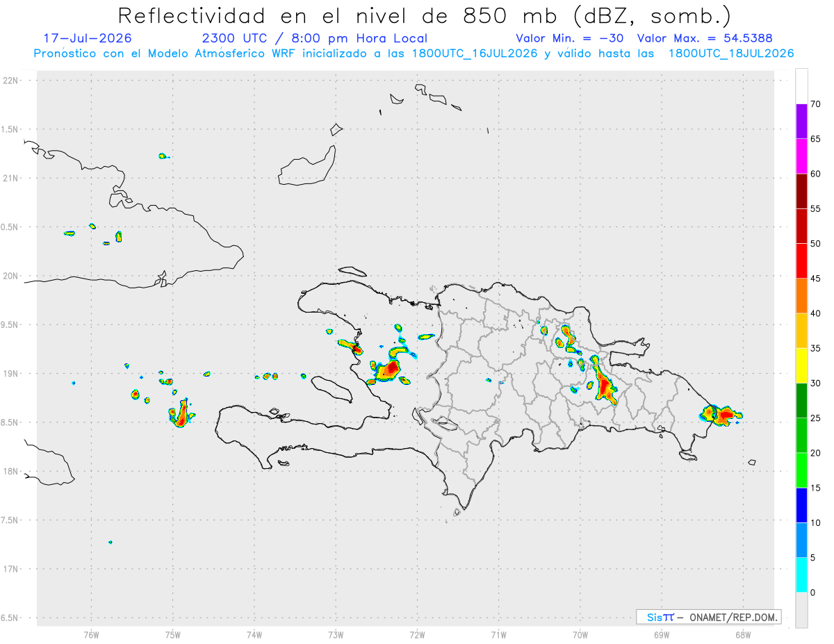Click the dark green 25–30 dBZ legend band

[x=801, y=400]
